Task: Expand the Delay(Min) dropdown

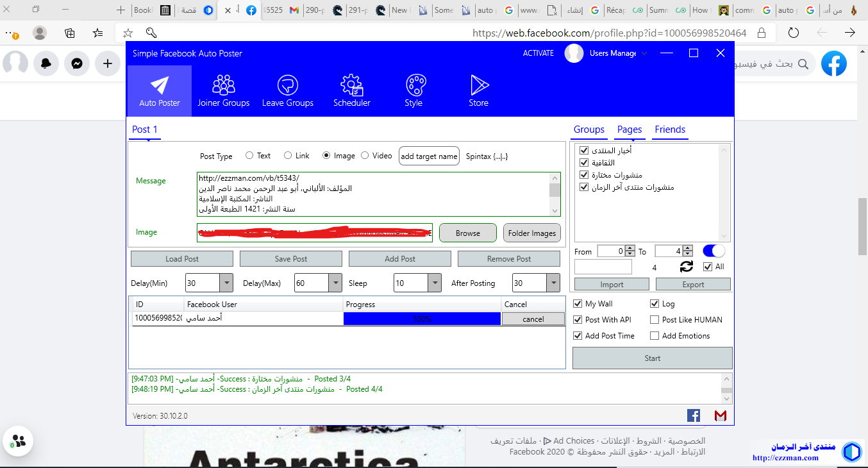Action: coord(226,283)
